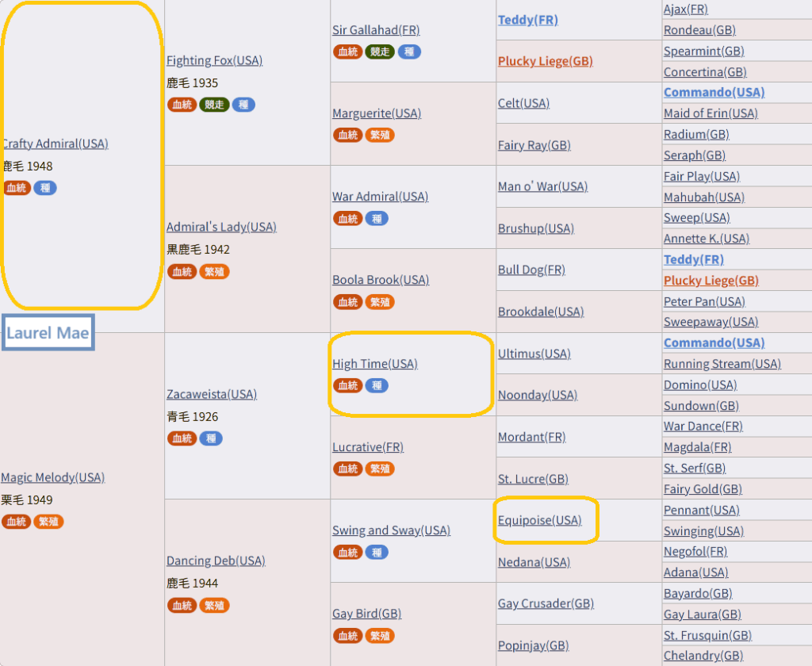Open the Equipoise(USA) pedigree link
The height and width of the screenshot is (666, 812).
pyautogui.click(x=539, y=520)
